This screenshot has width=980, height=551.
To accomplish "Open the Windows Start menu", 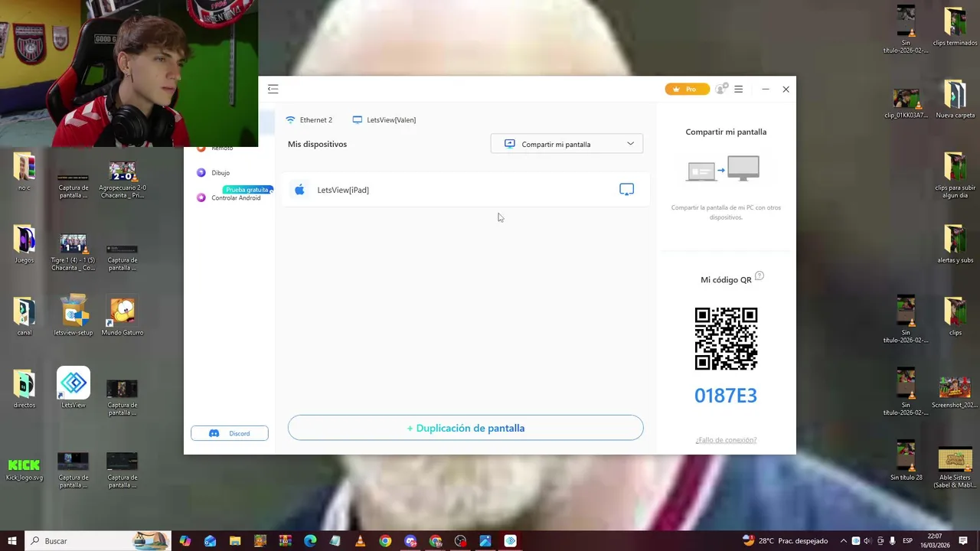I will pos(12,541).
